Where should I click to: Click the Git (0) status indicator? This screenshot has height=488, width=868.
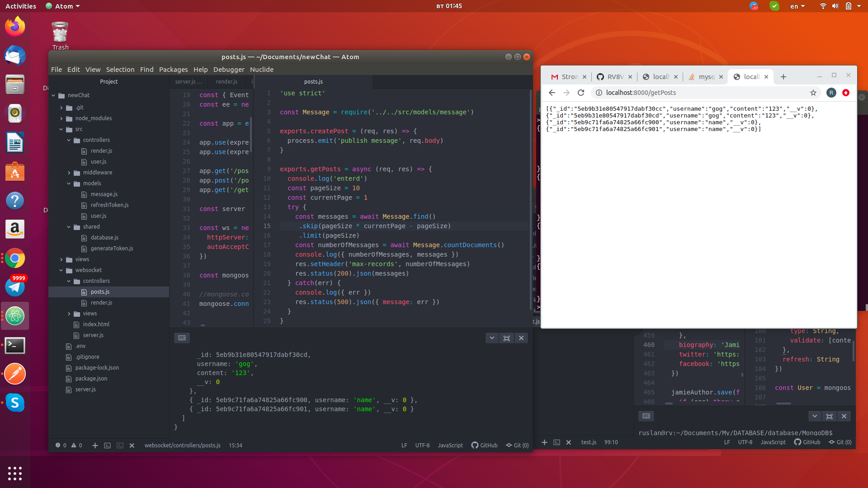517,445
